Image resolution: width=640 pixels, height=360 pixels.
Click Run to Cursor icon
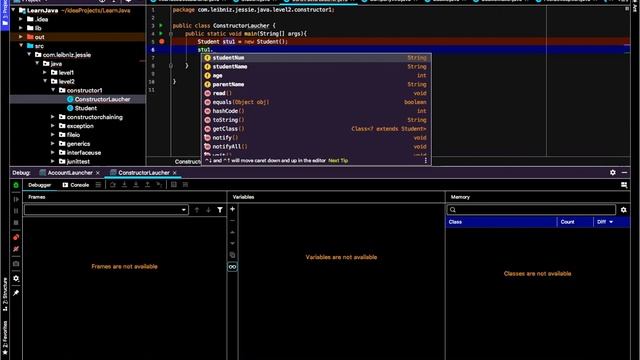coord(159,185)
